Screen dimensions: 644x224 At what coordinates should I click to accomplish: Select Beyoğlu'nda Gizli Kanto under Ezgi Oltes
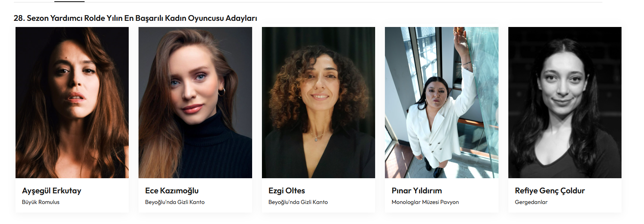click(298, 202)
